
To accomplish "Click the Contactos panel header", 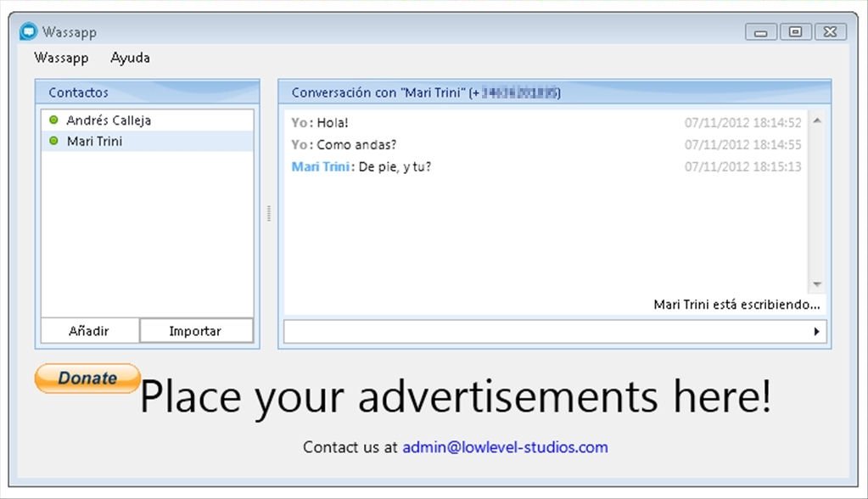I will [x=148, y=92].
